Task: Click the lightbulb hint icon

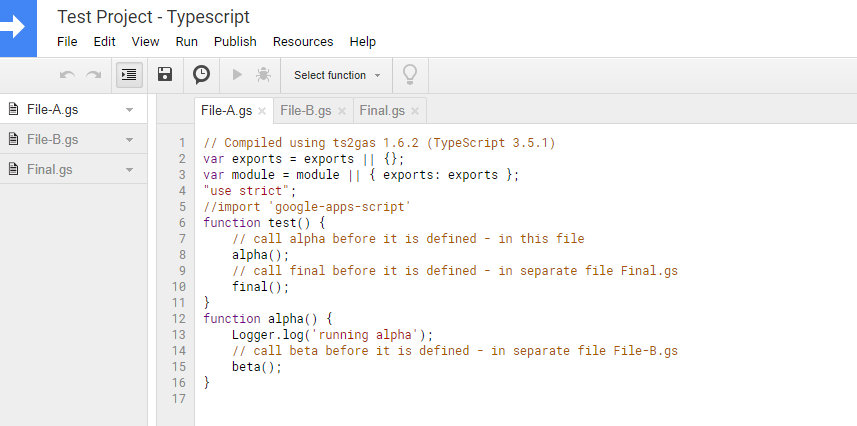Action: click(x=409, y=75)
